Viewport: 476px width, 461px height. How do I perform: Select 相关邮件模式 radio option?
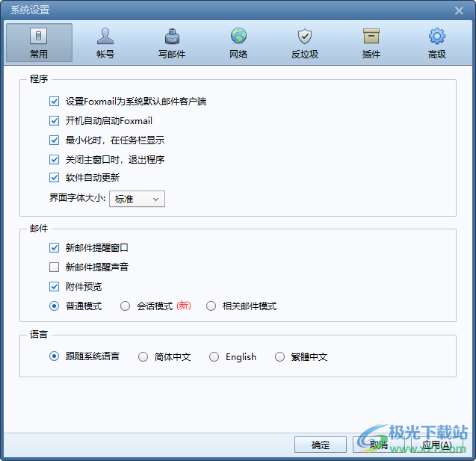click(211, 306)
